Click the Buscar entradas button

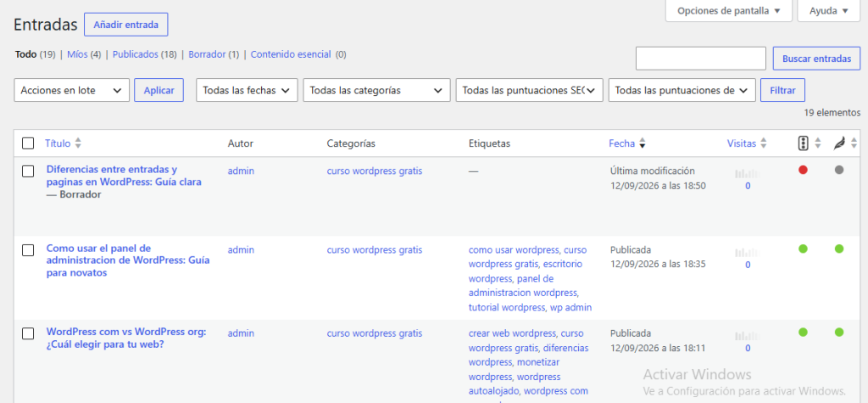(x=816, y=59)
